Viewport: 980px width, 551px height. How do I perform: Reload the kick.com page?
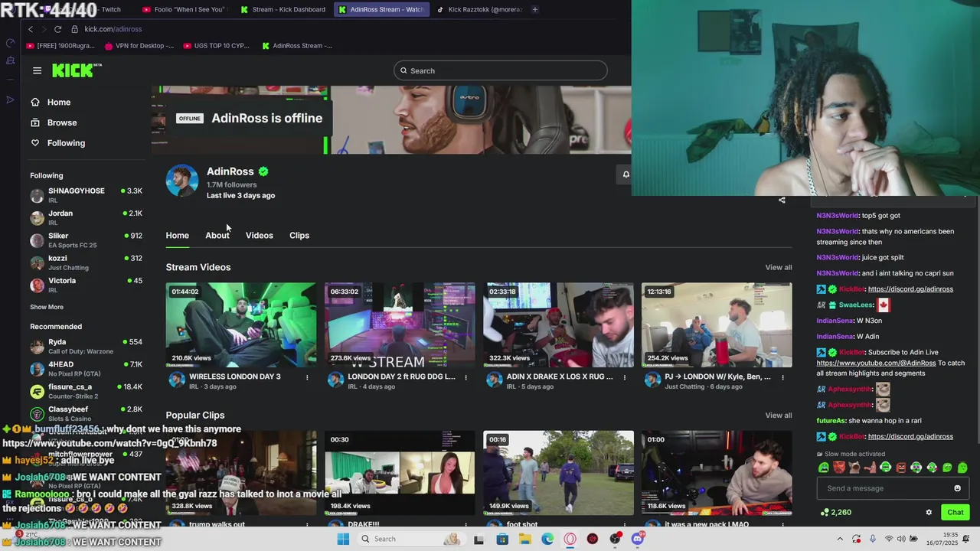[x=57, y=29]
